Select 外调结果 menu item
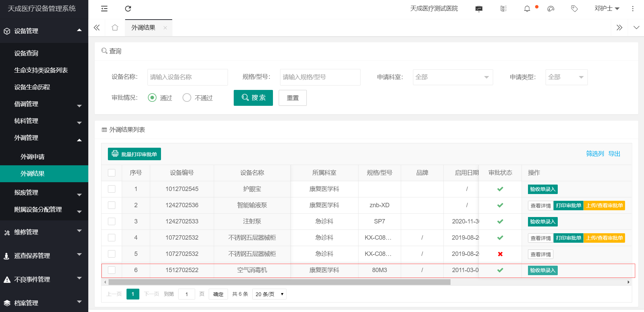The image size is (644, 312). (x=44, y=174)
